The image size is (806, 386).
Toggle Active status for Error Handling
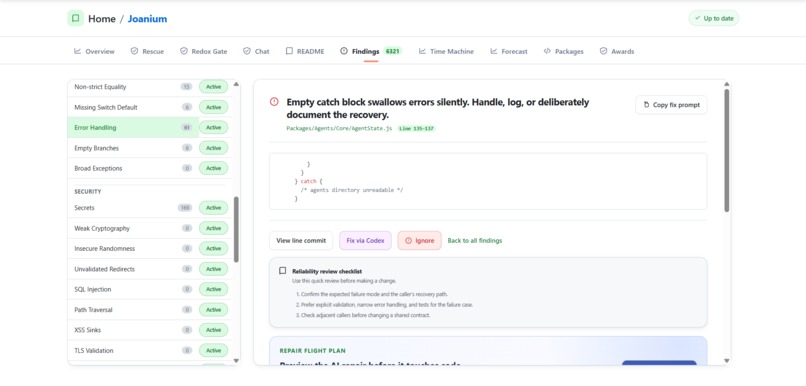(213, 127)
